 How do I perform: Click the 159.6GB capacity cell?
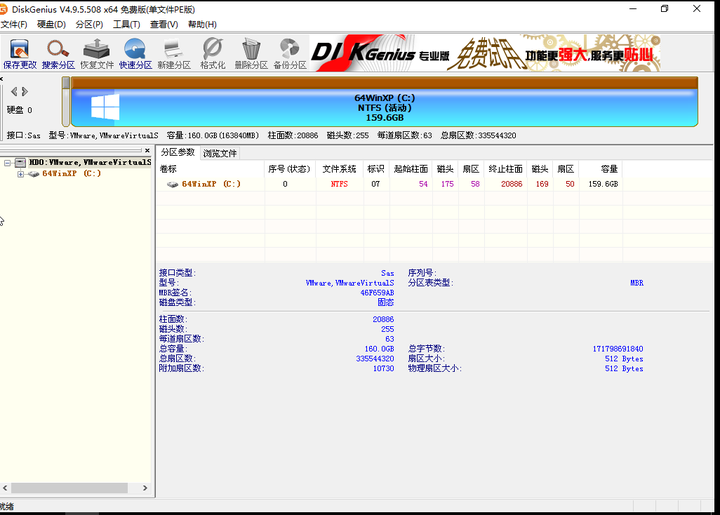(x=603, y=184)
